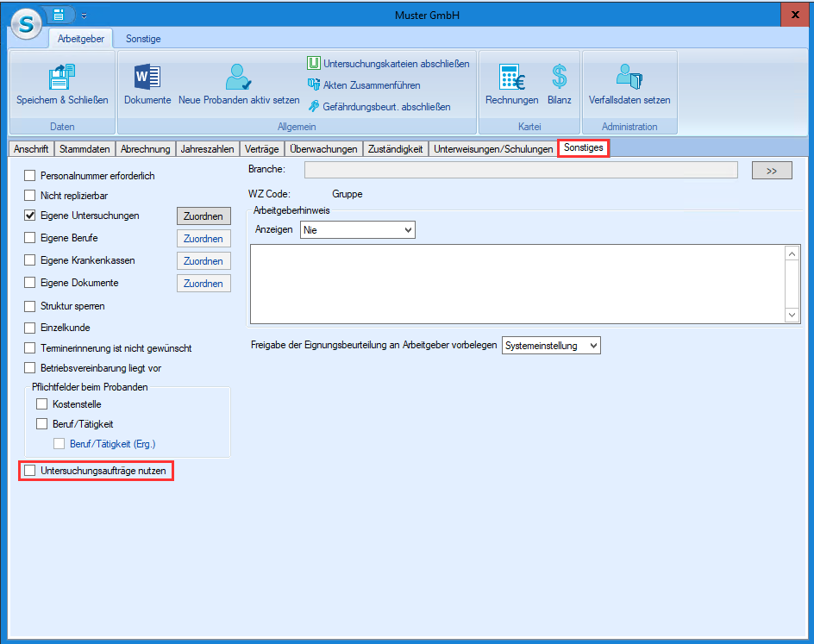Open the Anzeigen dropdown showing Nie
The height and width of the screenshot is (644, 814).
tap(358, 230)
